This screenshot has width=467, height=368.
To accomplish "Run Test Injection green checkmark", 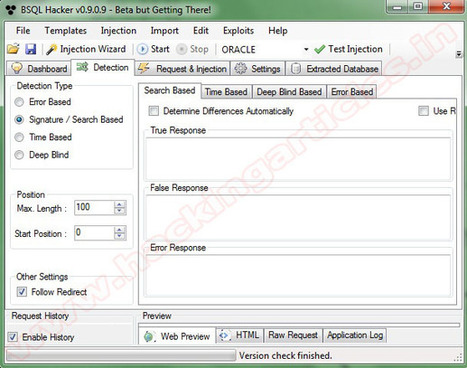I will [x=319, y=49].
